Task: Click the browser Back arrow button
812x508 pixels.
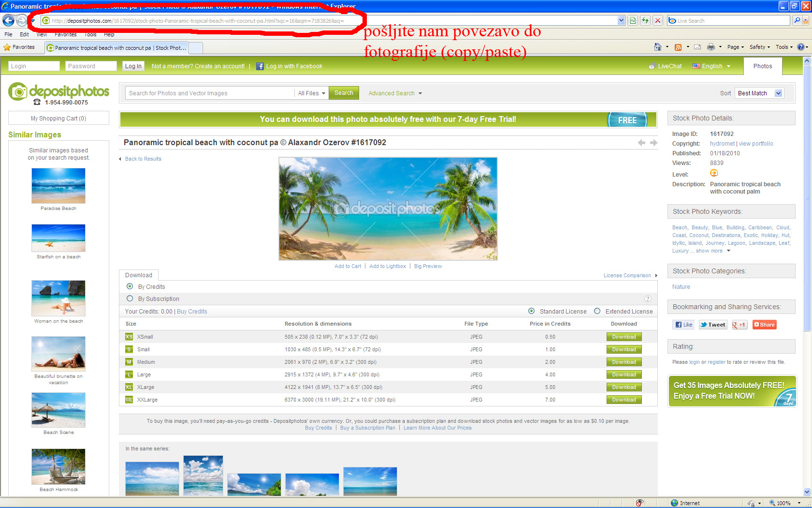Action: point(8,20)
